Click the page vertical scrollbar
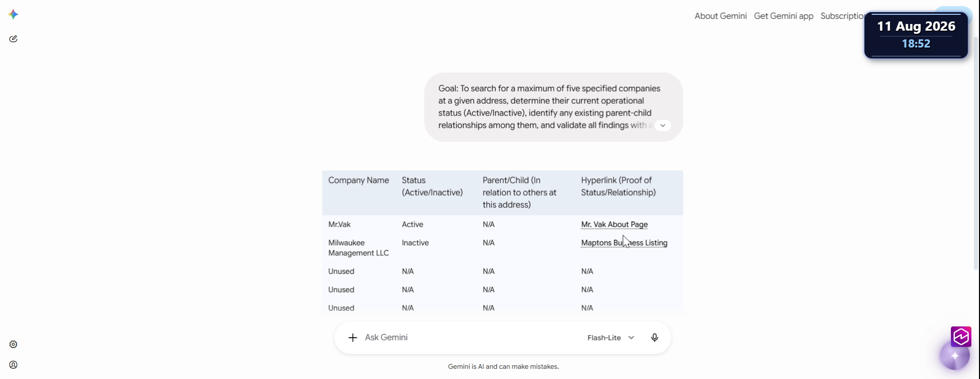The height and width of the screenshot is (379, 980). [977, 153]
